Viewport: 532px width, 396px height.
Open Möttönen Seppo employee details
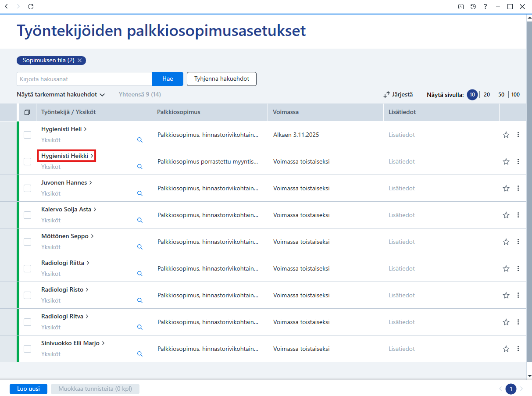(68, 236)
